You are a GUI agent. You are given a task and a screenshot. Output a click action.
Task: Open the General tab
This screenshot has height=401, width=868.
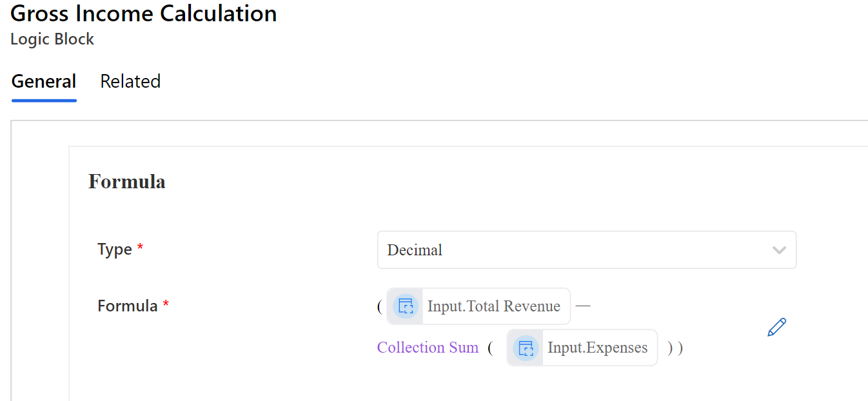(44, 82)
